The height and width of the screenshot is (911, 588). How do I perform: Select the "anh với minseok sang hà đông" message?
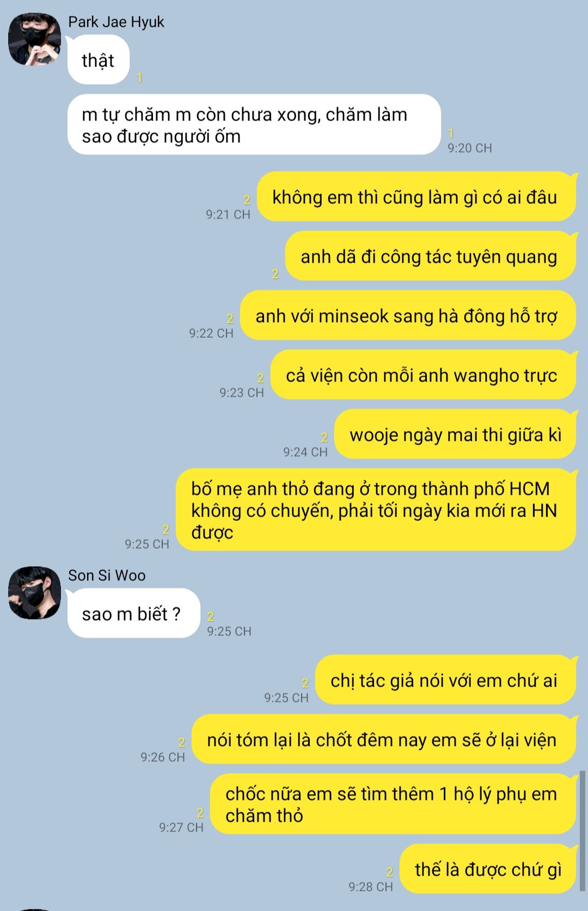click(408, 315)
